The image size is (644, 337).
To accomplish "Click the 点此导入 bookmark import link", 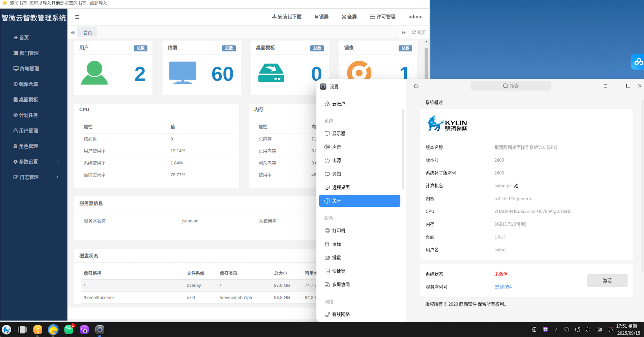I will (98, 3).
